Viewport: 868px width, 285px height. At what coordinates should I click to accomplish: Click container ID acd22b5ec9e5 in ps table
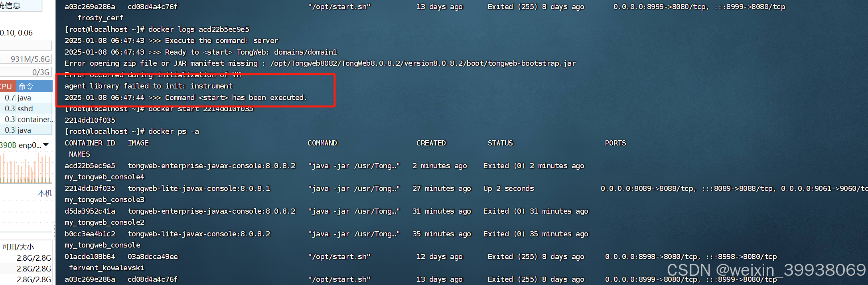pos(90,166)
